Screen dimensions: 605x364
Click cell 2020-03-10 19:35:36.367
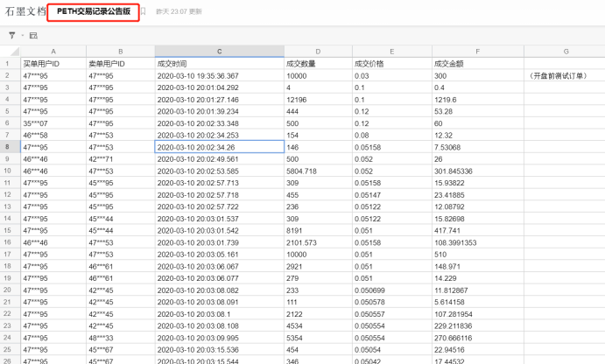click(220, 75)
